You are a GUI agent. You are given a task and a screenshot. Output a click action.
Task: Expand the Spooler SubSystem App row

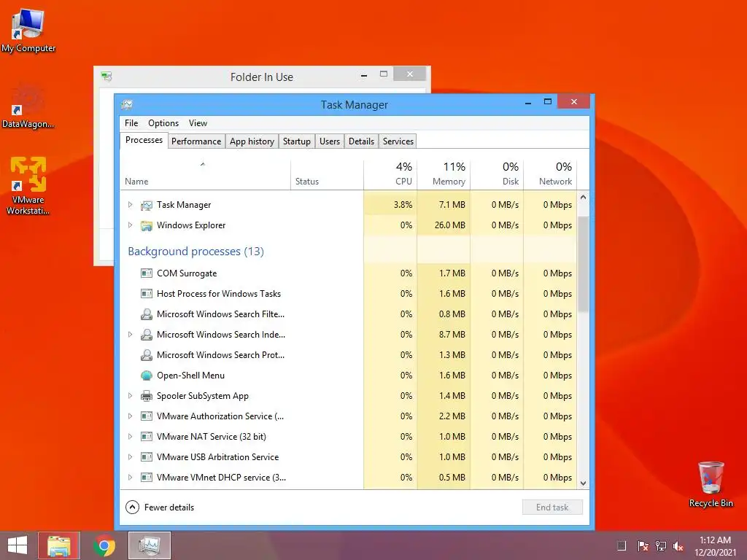tap(130, 396)
